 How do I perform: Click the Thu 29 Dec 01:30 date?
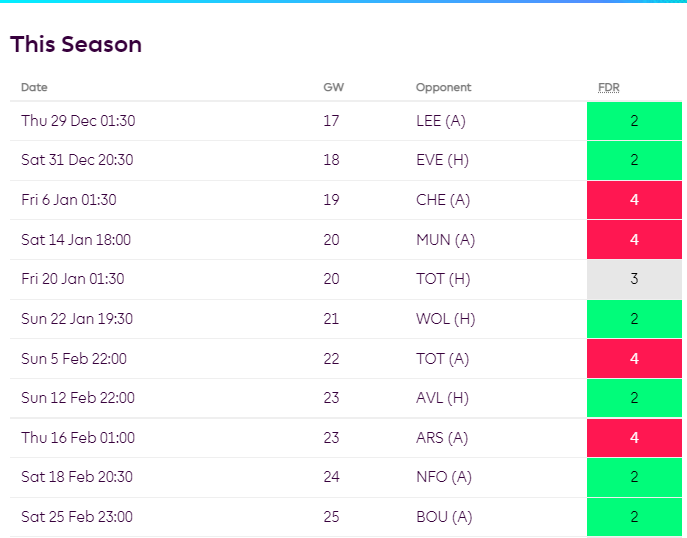pyautogui.click(x=78, y=121)
